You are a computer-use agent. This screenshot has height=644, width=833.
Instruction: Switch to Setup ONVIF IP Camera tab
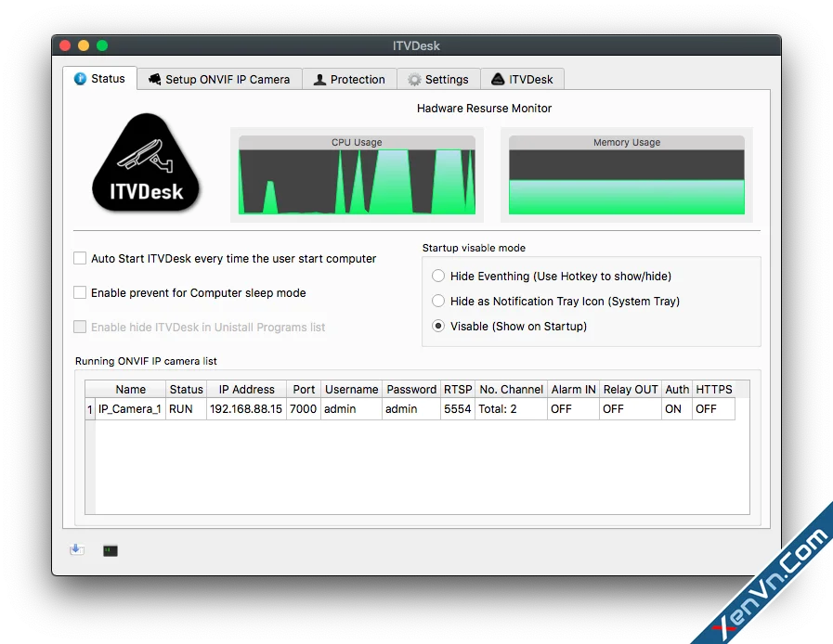219,79
